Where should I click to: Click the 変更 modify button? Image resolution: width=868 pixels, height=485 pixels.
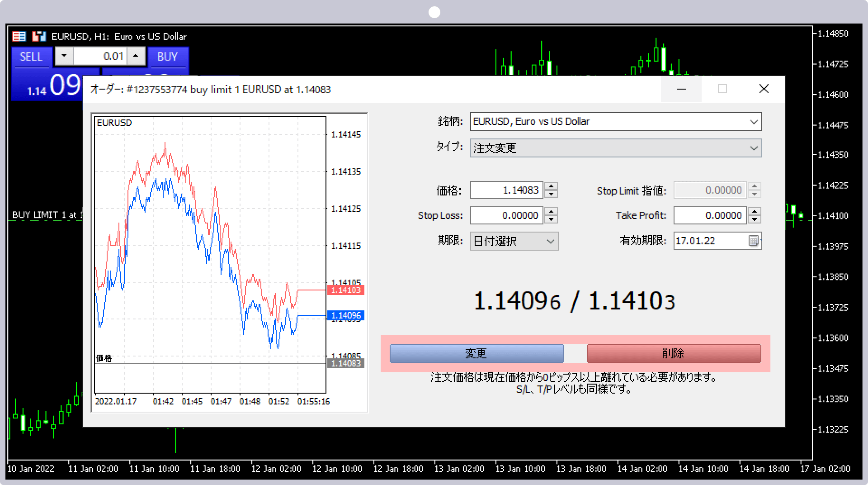476,353
